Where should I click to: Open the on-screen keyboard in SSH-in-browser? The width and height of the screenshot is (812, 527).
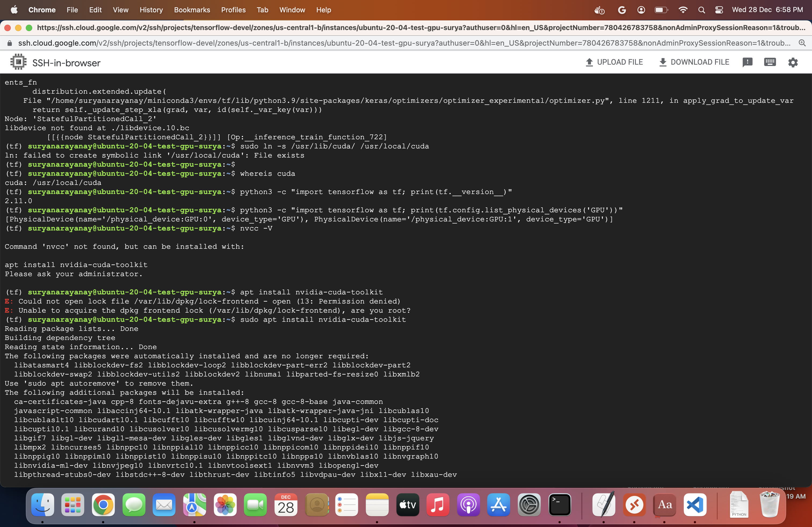coord(770,62)
